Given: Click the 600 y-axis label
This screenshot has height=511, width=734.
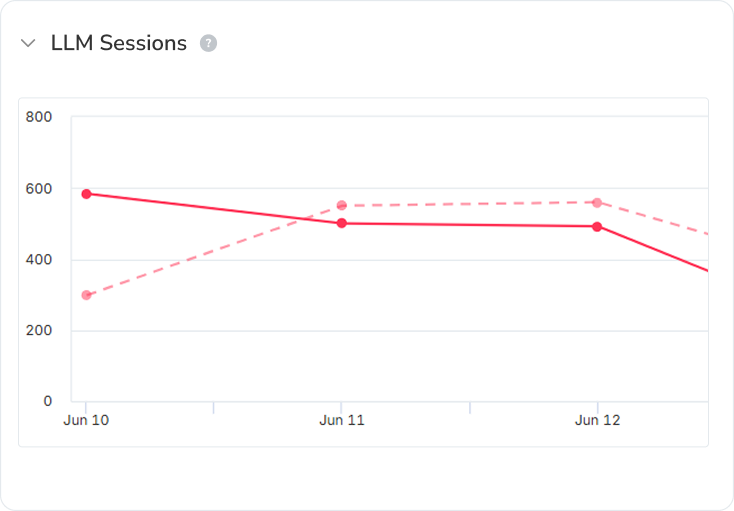Looking at the screenshot, I should coord(40,189).
